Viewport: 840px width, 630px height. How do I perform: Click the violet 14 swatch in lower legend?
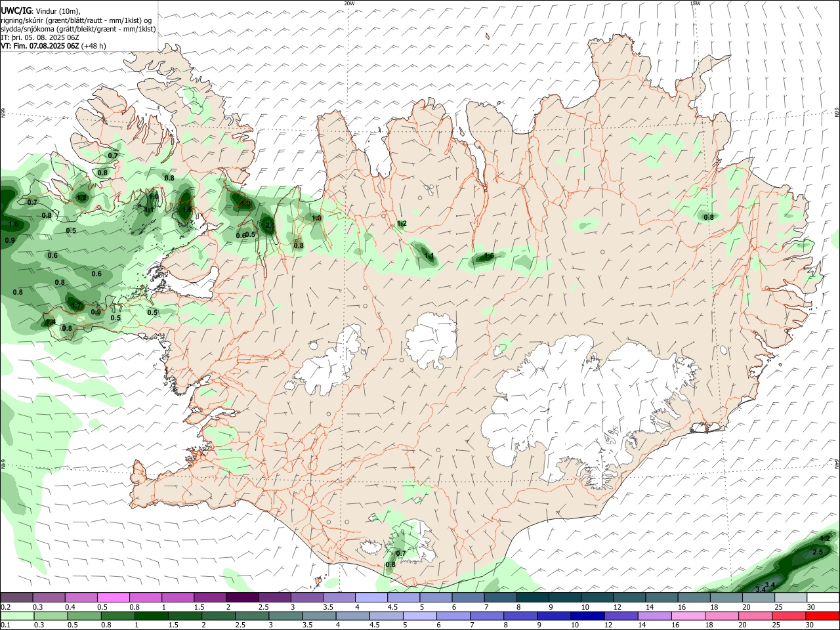(655, 616)
